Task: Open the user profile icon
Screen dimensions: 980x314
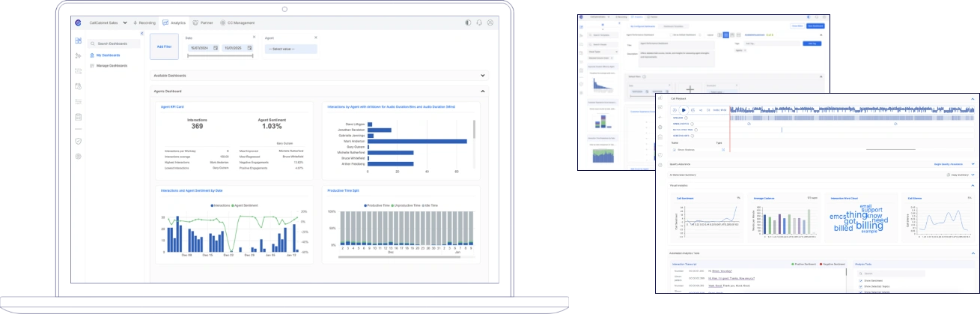Action: (x=490, y=23)
